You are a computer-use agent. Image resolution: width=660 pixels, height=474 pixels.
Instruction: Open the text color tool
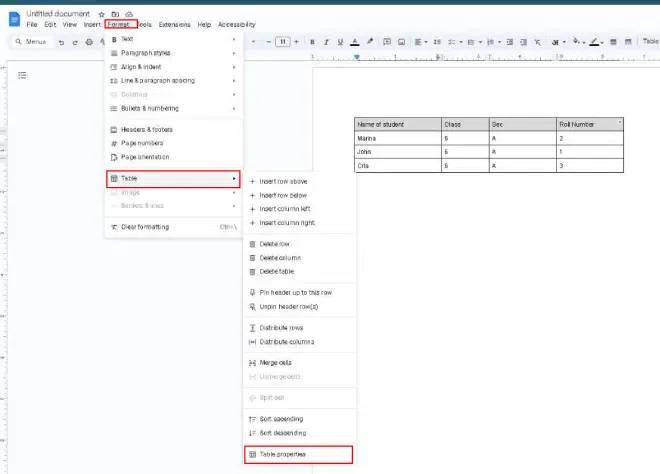[355, 42]
